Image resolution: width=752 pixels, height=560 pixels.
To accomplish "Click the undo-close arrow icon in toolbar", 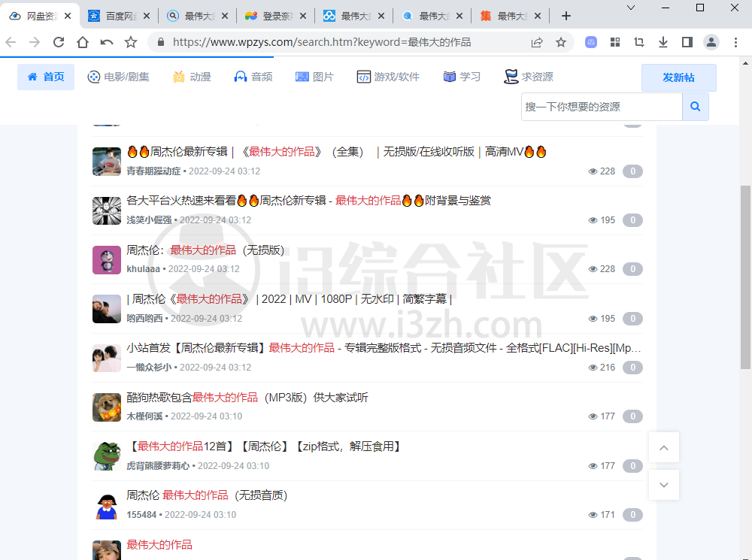I will point(107,42).
